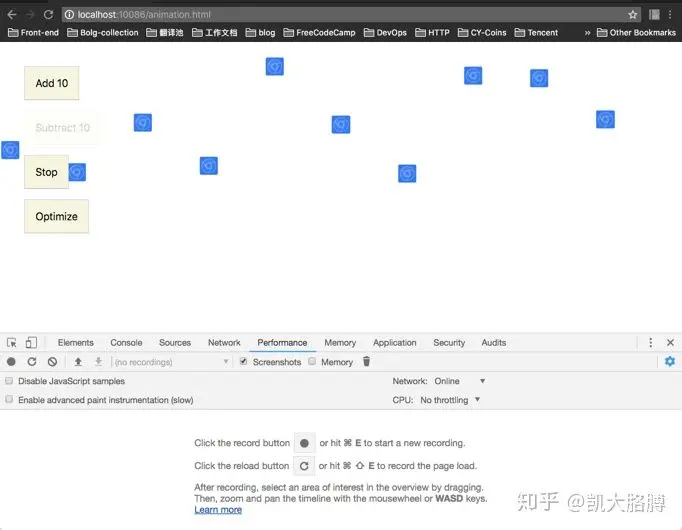
Task: Open the Bolg-collection bookmarks folder
Action: (103, 33)
